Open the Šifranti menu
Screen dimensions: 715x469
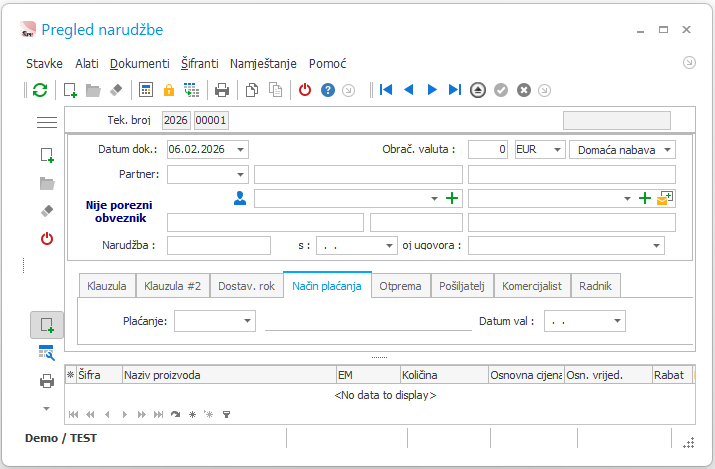(200, 63)
